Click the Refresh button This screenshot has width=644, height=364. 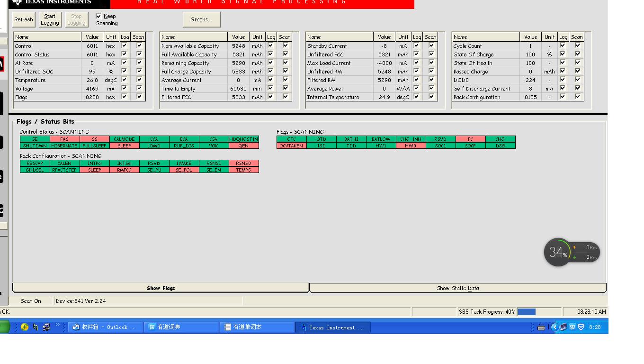tap(24, 19)
